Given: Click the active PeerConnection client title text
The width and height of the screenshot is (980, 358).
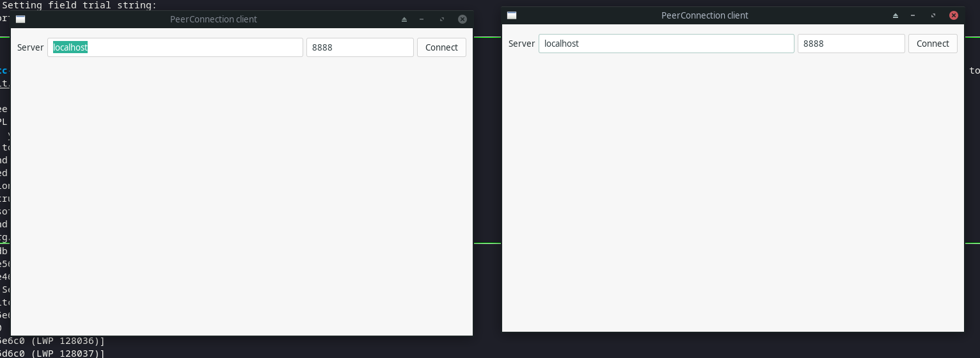Looking at the screenshot, I should [704, 15].
